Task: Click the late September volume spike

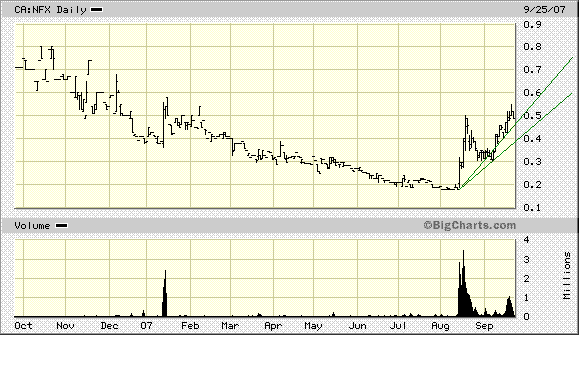Action: point(510,307)
